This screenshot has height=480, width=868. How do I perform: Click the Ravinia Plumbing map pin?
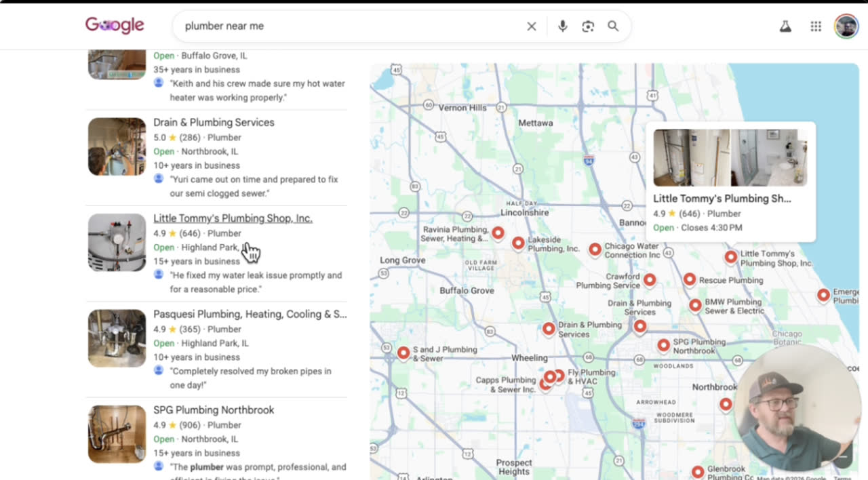click(x=498, y=233)
